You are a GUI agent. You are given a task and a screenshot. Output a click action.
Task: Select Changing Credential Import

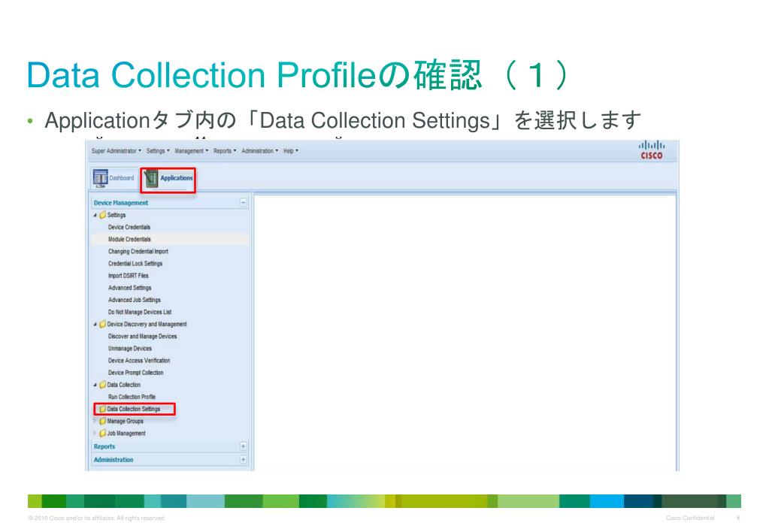pyautogui.click(x=138, y=252)
